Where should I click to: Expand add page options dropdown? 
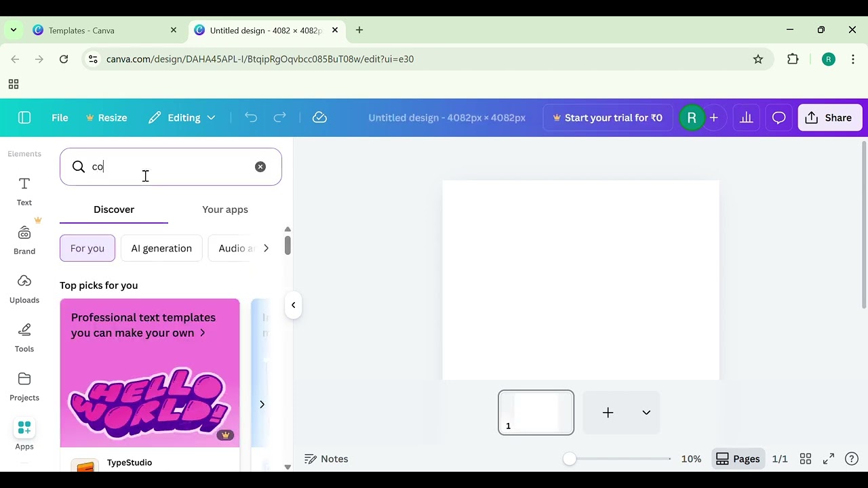(646, 413)
